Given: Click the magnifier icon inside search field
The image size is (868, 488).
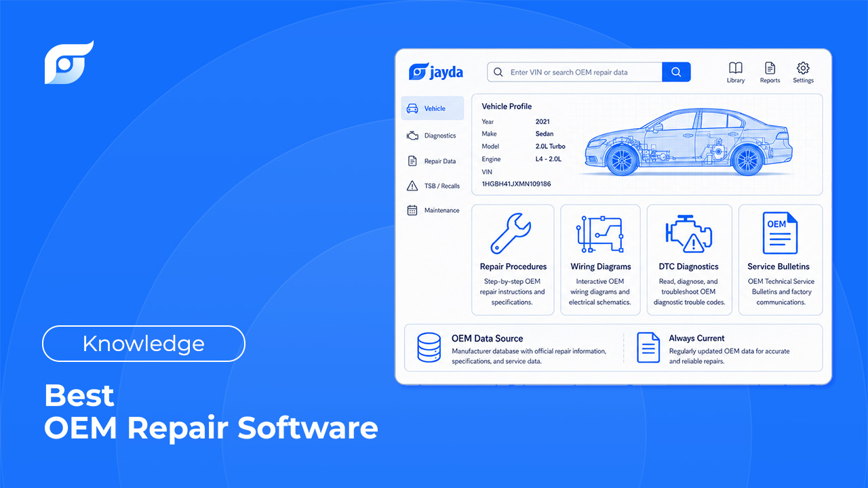Looking at the screenshot, I should pyautogui.click(x=498, y=72).
